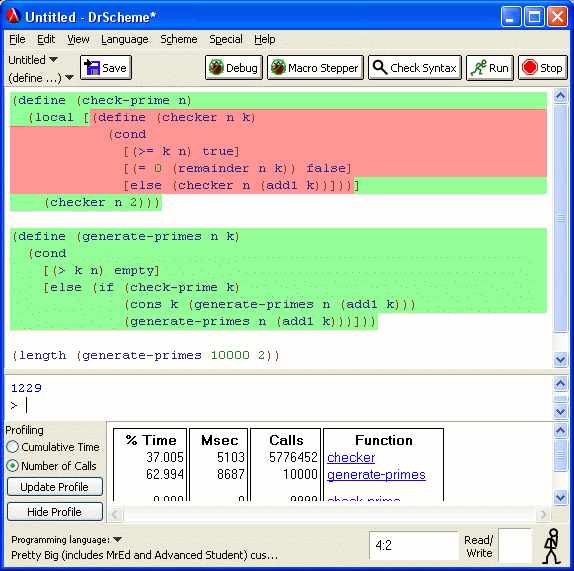Screen dimensions: 574x571
Task: Click the code line (define (check-prime n)
Action: point(102,100)
